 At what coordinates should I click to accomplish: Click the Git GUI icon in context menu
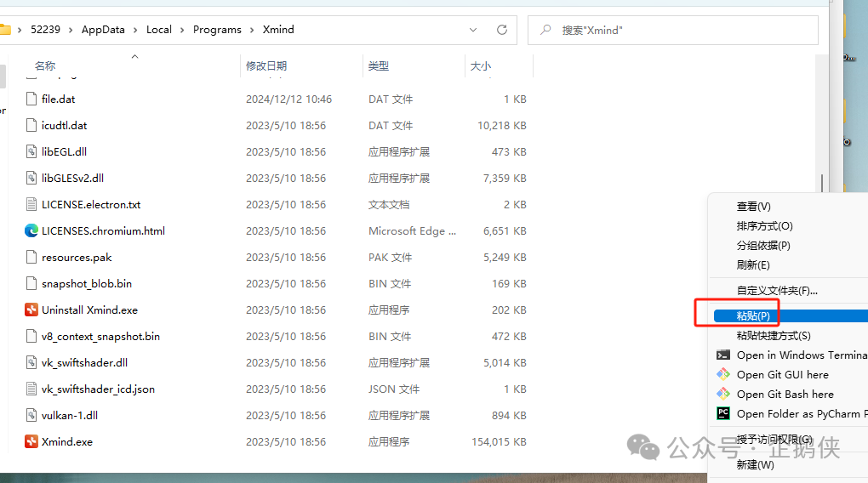click(723, 375)
